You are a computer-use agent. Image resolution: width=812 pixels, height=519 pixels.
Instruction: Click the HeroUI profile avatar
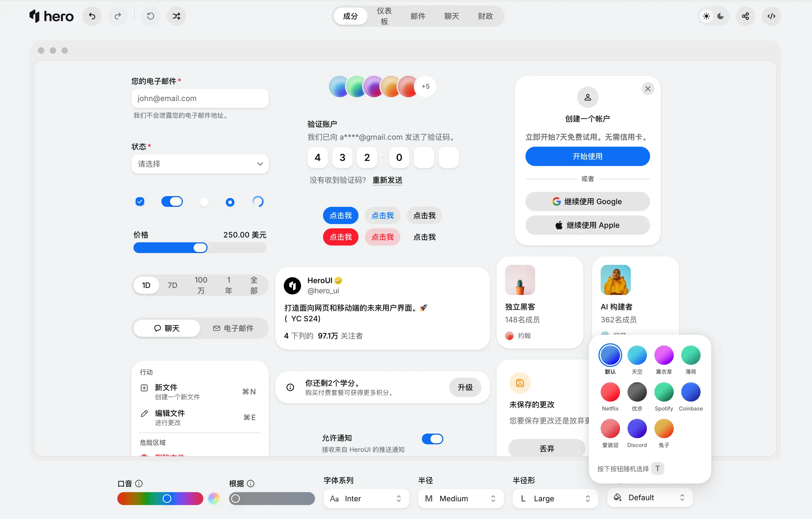(292, 286)
